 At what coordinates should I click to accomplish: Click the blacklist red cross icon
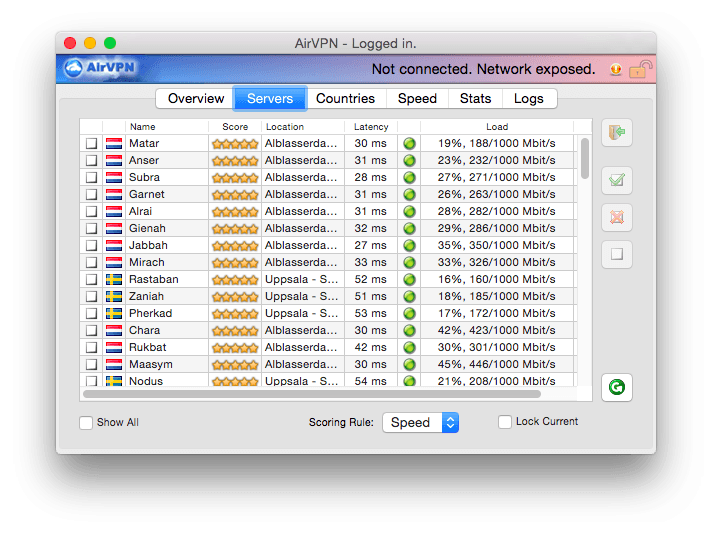[x=617, y=217]
